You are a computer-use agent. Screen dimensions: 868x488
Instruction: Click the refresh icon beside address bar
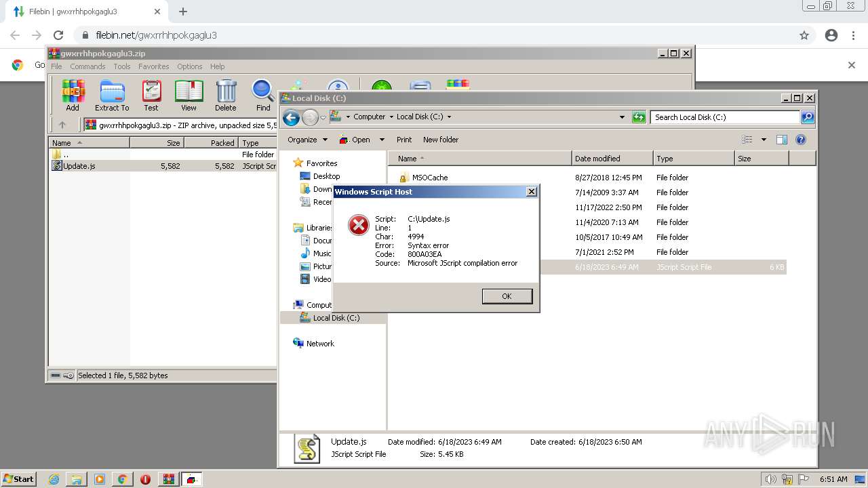click(x=639, y=117)
